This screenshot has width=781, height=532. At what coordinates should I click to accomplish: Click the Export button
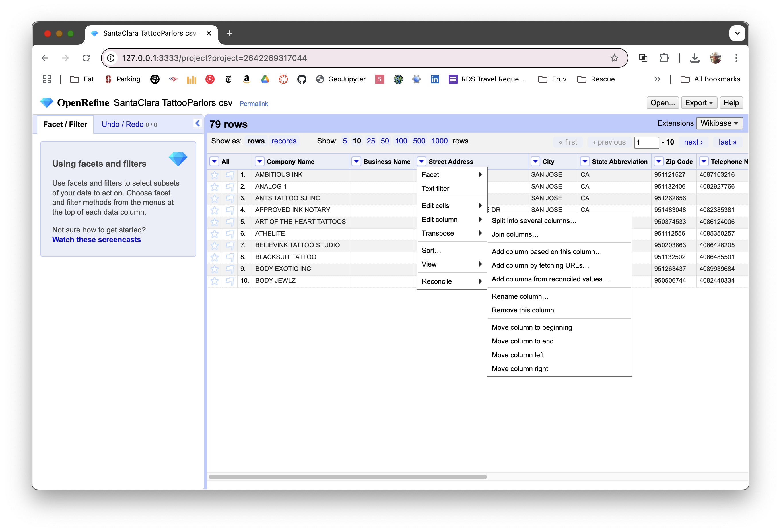click(699, 103)
